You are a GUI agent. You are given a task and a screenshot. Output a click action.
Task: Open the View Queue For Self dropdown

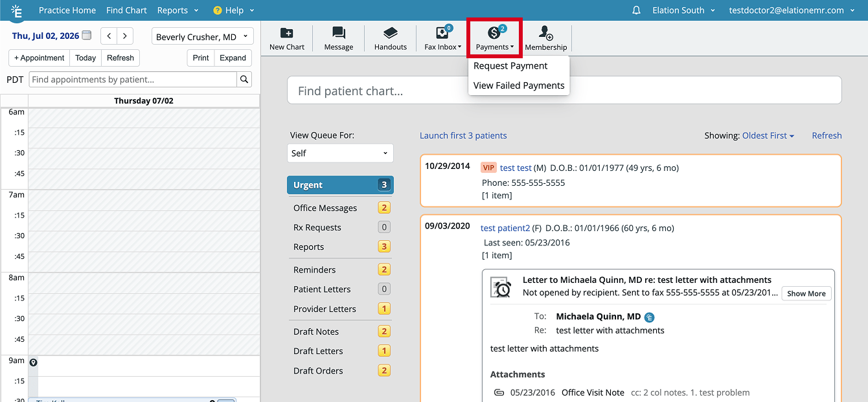(x=340, y=153)
